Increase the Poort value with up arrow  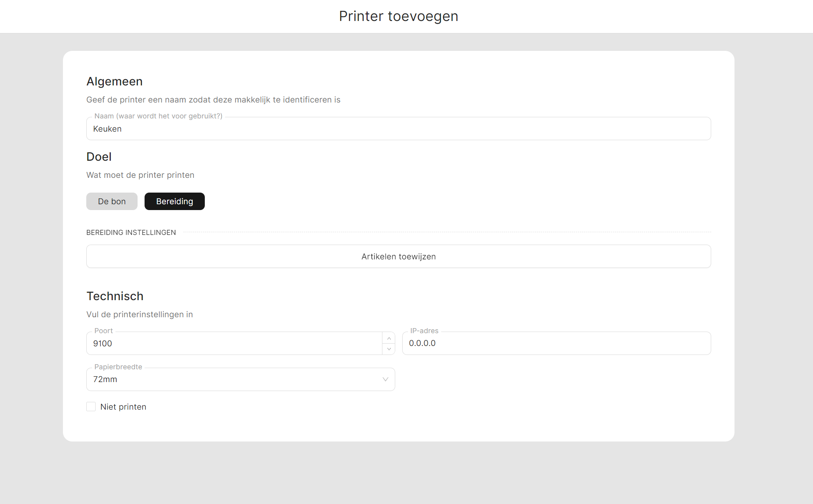point(389,338)
